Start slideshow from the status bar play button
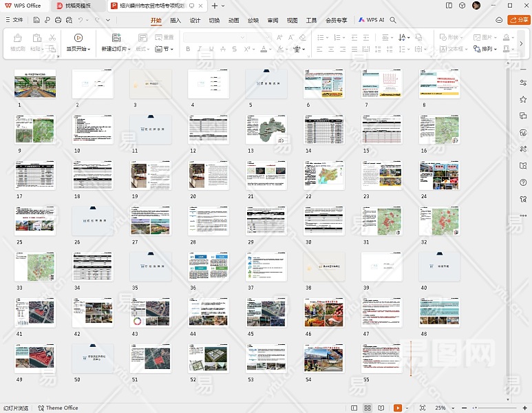 [x=398, y=408]
